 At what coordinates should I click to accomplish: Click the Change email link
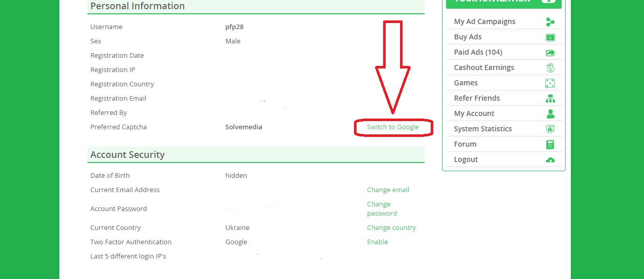(x=388, y=190)
